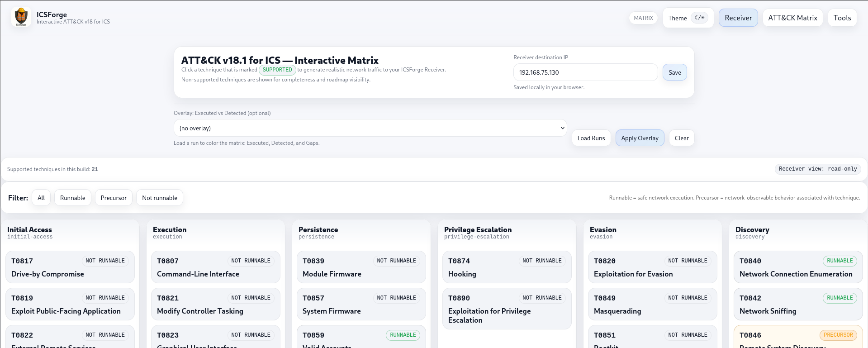The image size is (868, 348).
Task: Click the MATRIX badge in header
Action: [x=643, y=18]
